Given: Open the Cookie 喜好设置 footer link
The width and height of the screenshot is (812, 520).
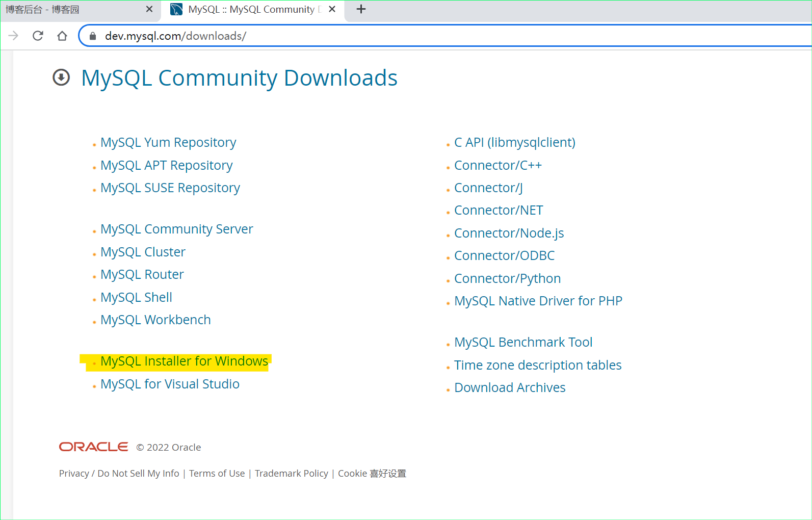Looking at the screenshot, I should pos(372,474).
